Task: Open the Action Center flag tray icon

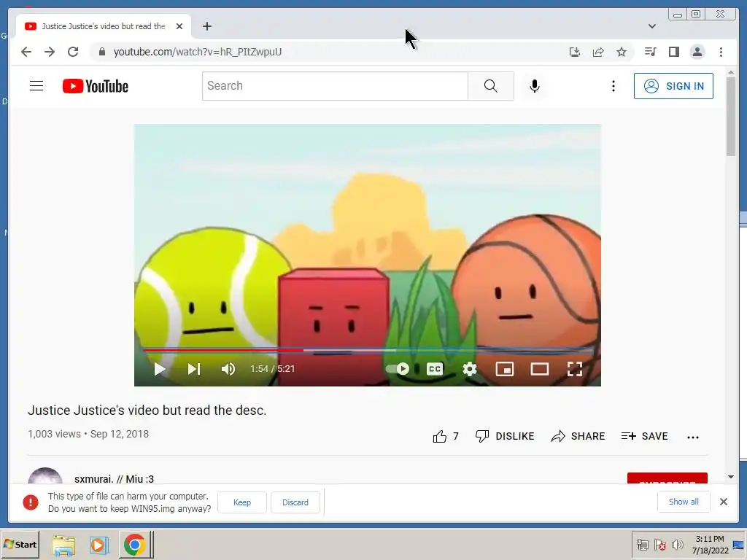Action: pos(659,545)
